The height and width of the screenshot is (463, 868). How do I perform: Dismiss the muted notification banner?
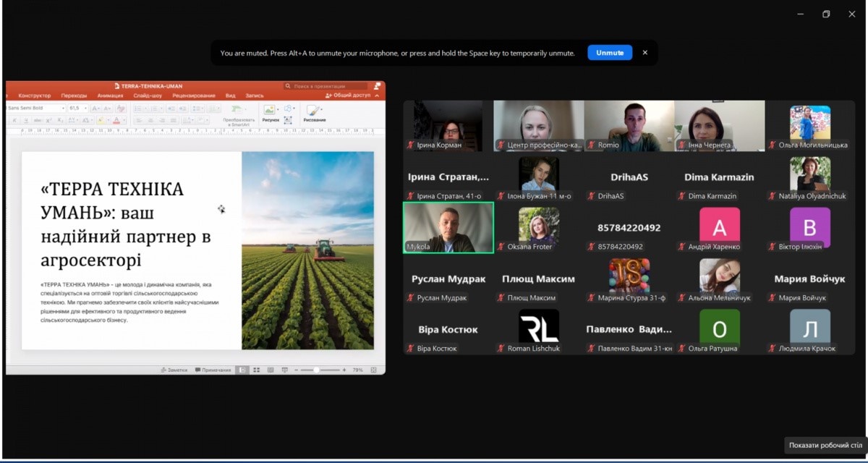[645, 53]
